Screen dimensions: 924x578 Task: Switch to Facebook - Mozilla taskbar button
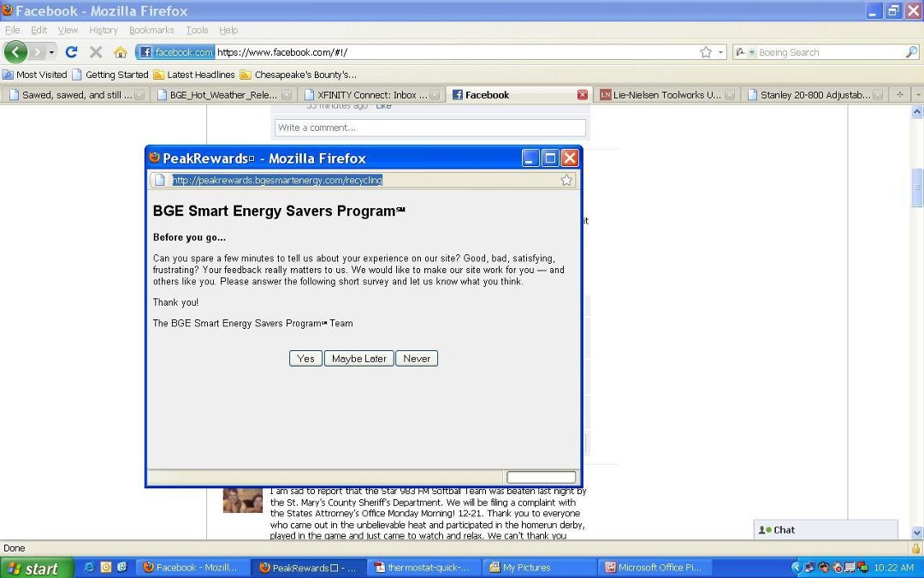click(192, 568)
